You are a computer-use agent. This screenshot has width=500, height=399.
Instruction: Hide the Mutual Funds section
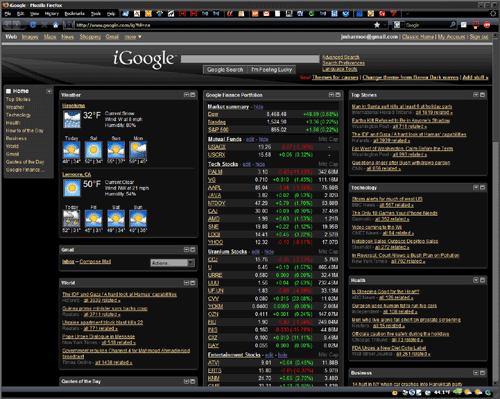[x=264, y=139]
